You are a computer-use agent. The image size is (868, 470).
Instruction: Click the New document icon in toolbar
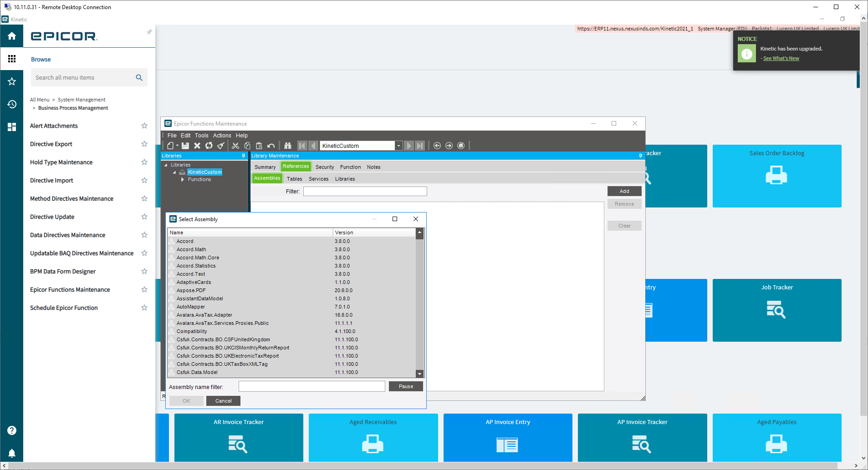click(170, 146)
